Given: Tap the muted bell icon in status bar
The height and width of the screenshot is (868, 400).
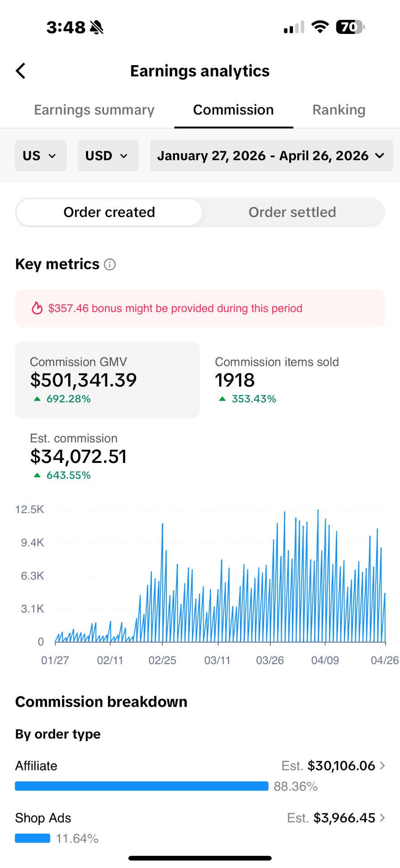Looking at the screenshot, I should click(x=97, y=28).
